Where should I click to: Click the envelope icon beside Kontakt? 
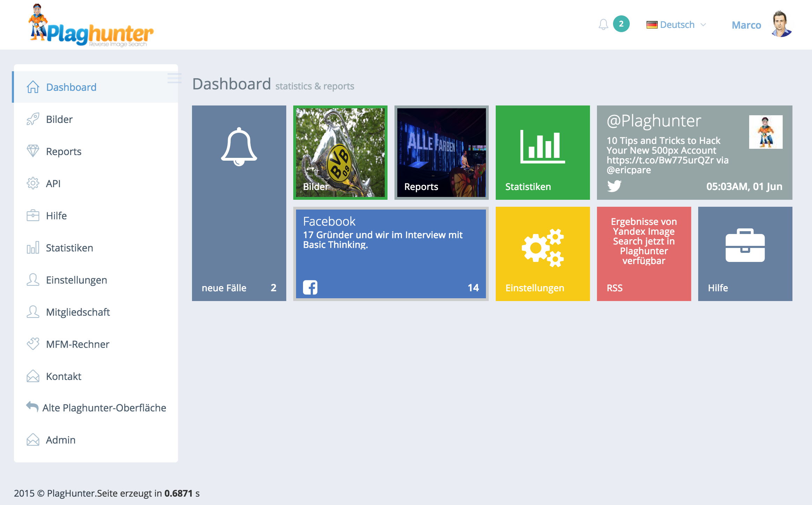point(33,376)
